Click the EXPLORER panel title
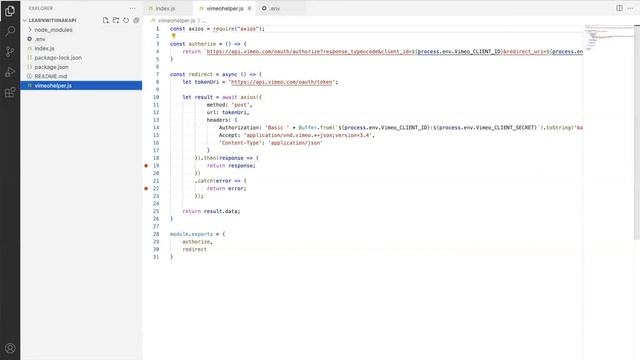Viewport: 640px width, 360px height. click(x=41, y=8)
